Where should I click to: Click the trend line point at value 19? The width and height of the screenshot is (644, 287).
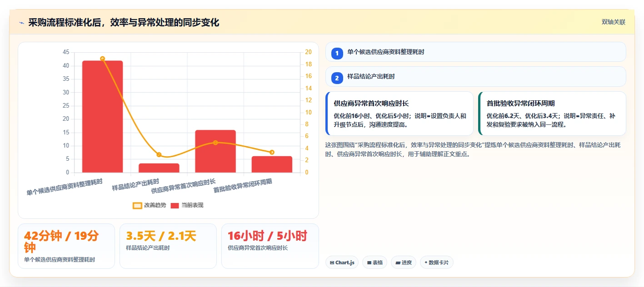(102, 59)
